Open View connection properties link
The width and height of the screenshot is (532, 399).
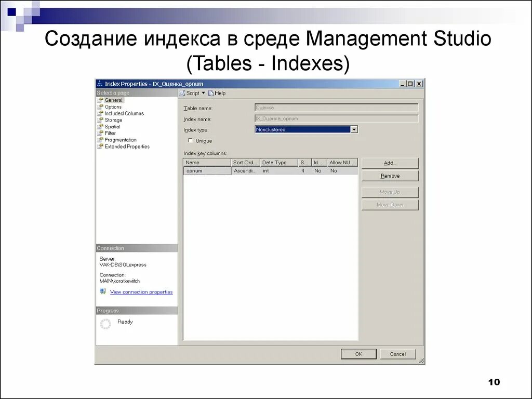(141, 292)
